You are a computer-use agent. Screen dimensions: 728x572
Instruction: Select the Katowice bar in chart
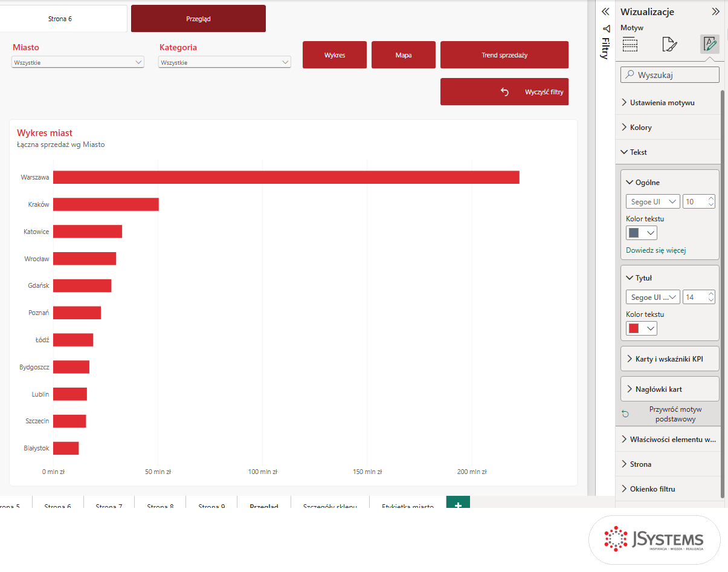coord(88,232)
